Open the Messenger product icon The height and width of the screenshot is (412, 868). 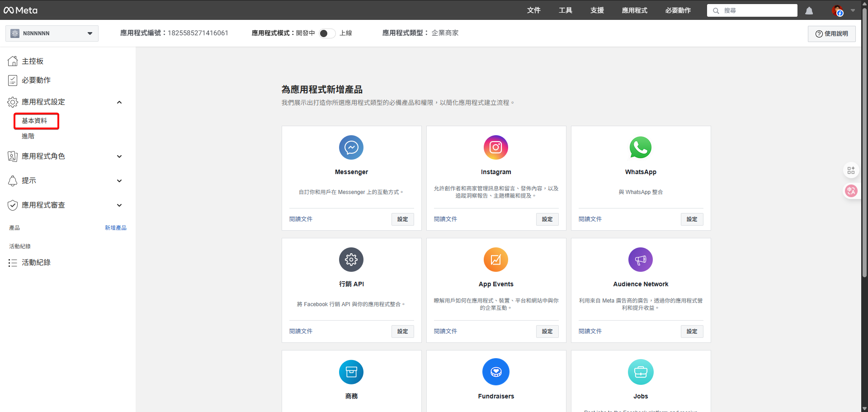pos(351,147)
